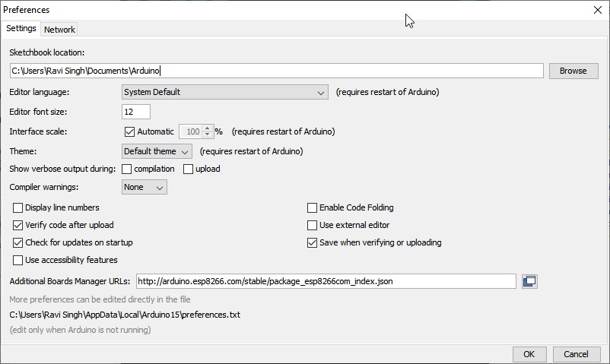Close the Preferences dialog with X
610x364 pixels.
[x=598, y=10]
